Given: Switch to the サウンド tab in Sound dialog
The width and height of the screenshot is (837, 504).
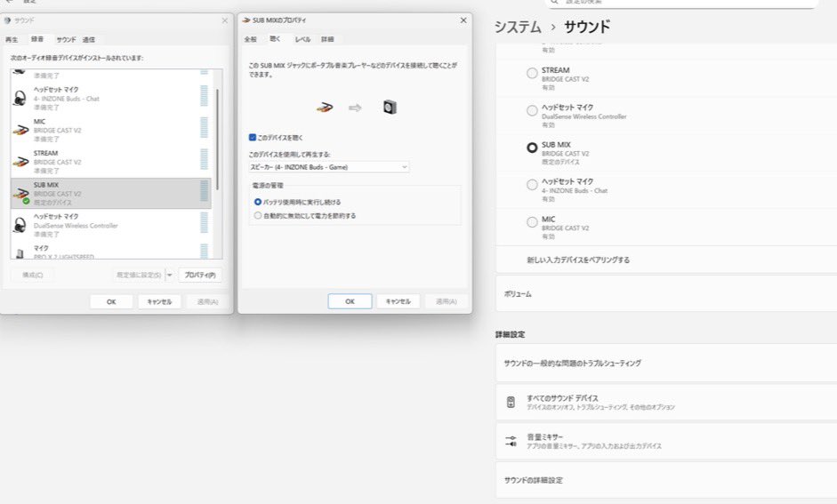Looking at the screenshot, I should [x=66, y=39].
